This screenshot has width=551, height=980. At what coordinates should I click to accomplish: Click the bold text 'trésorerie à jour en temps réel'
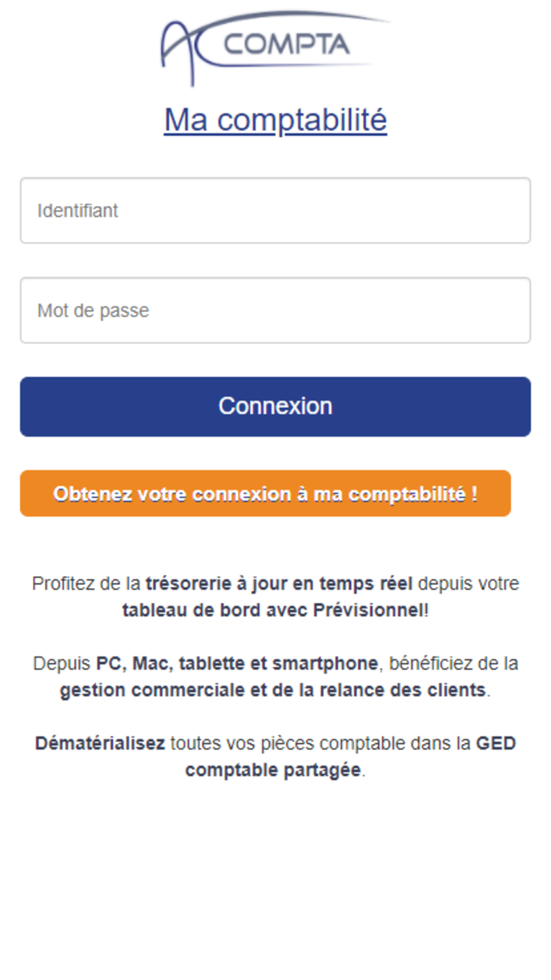click(279, 583)
